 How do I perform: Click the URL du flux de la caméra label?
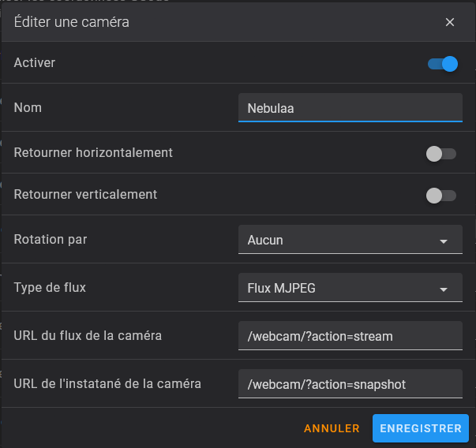88,335
